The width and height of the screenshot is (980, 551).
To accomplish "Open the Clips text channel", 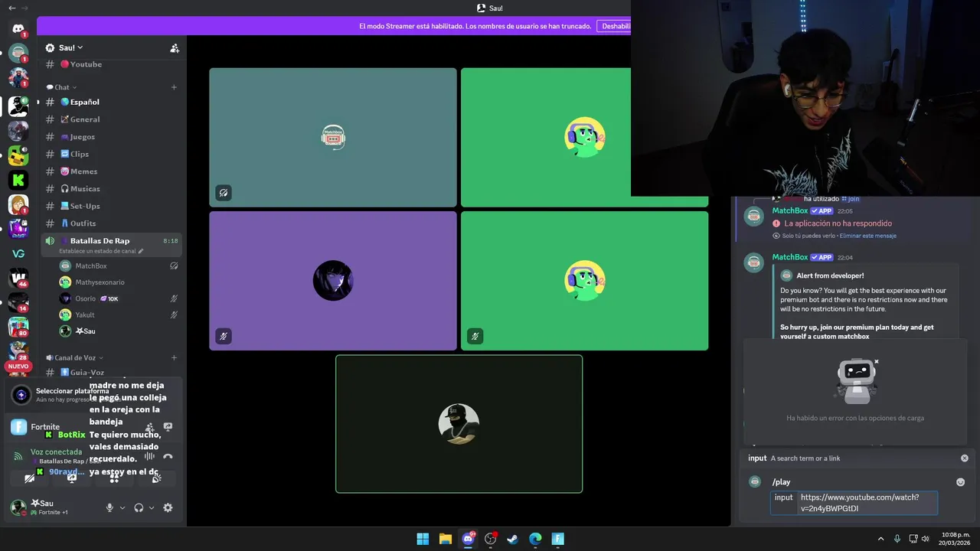I will (109, 154).
